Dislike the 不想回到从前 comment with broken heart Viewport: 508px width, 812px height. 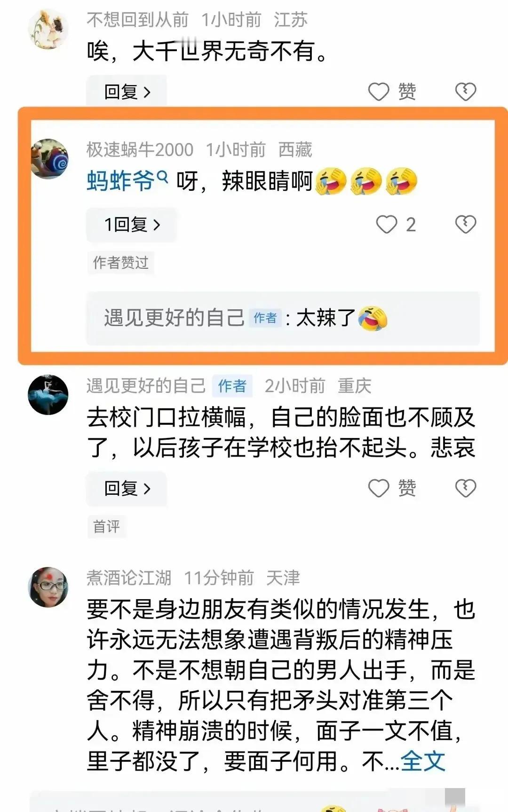coord(466,92)
